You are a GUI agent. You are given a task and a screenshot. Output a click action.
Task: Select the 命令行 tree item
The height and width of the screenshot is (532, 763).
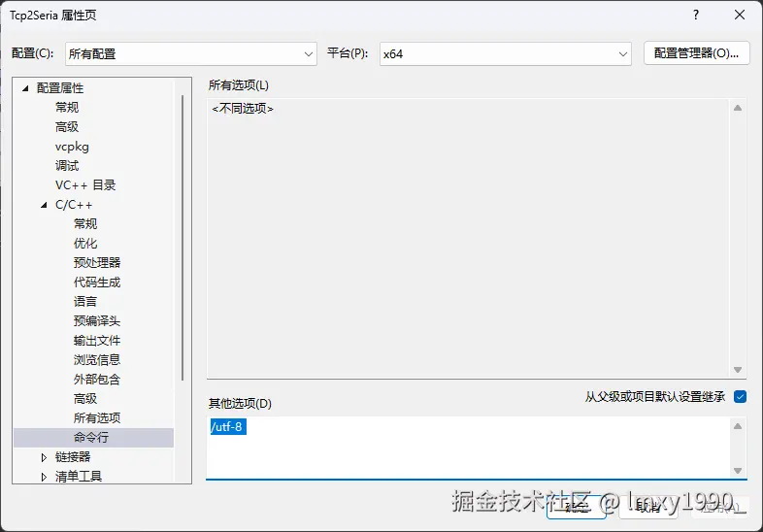tap(93, 438)
